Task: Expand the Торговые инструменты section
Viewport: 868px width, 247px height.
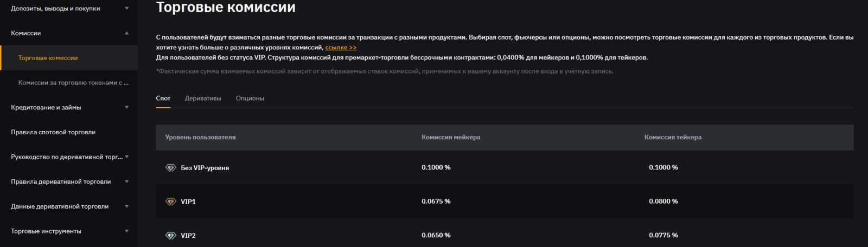Action: [x=126, y=231]
